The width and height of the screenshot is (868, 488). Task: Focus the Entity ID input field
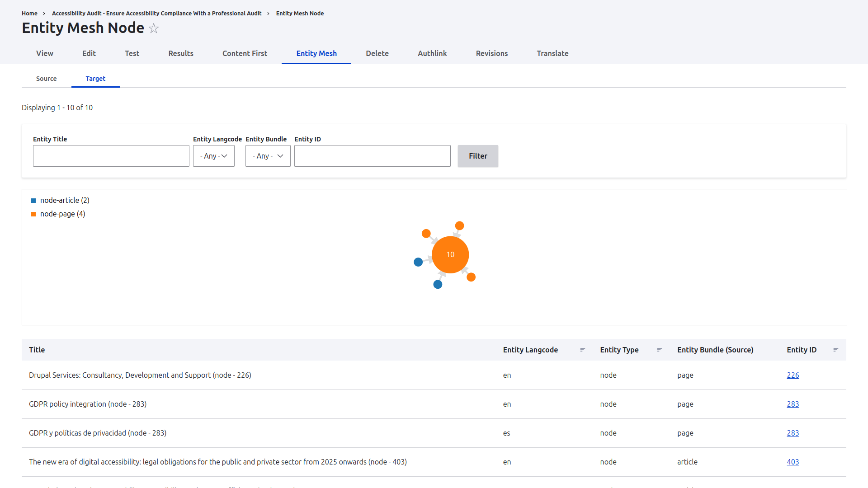coord(373,156)
